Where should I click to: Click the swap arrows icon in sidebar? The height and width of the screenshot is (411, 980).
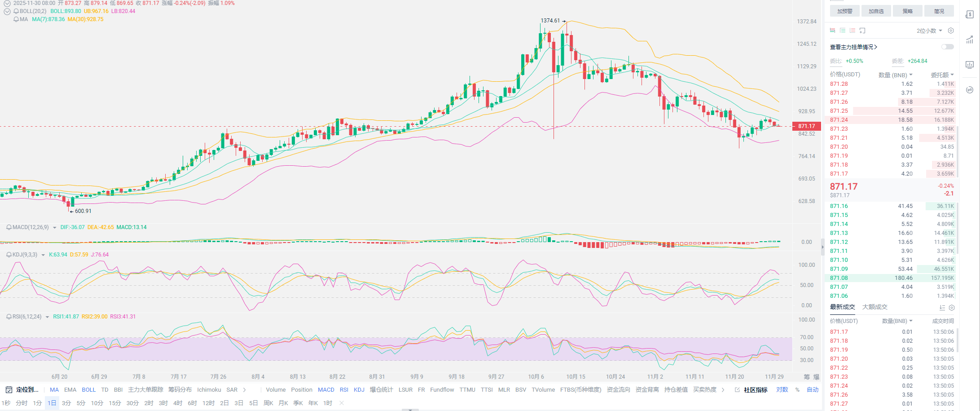tap(970, 90)
